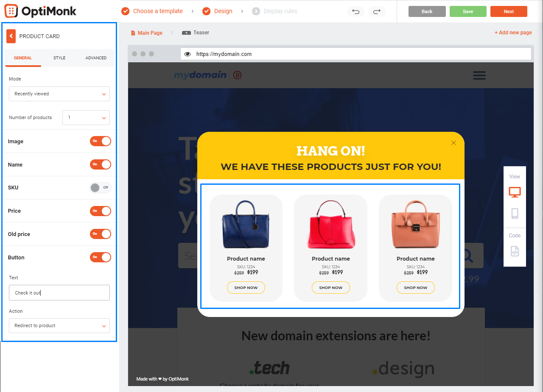Click Product name under the blue bag

(x=246, y=259)
